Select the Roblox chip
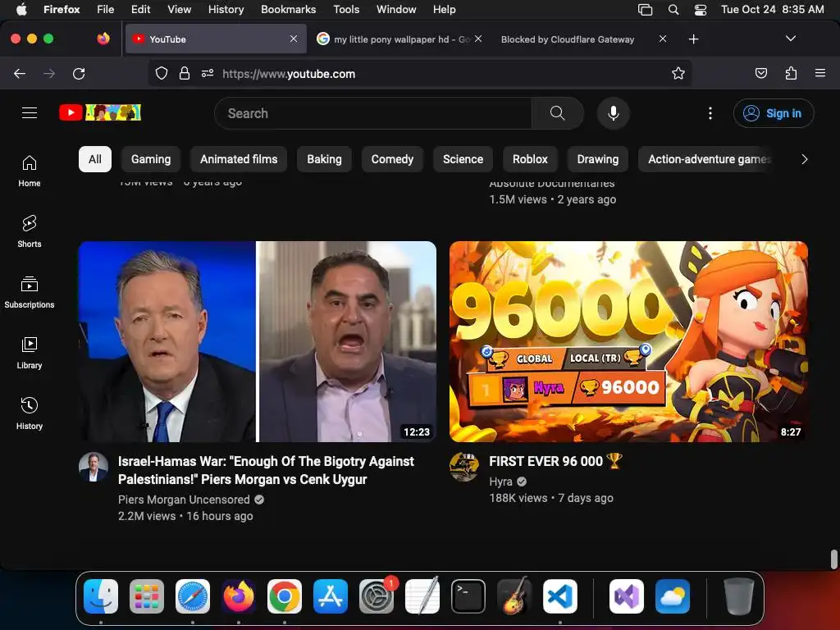This screenshot has height=630, width=840. pos(530,159)
